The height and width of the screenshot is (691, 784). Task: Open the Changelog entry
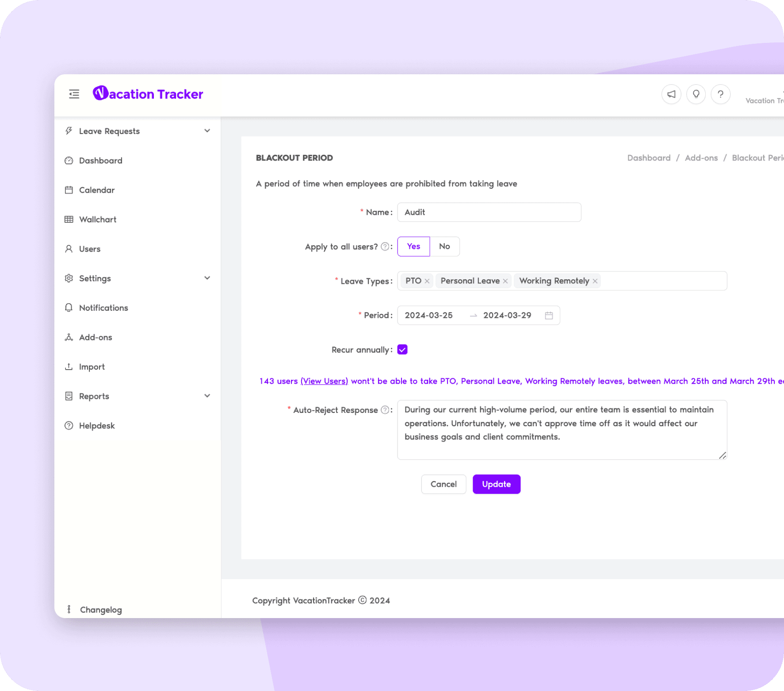coord(101,610)
